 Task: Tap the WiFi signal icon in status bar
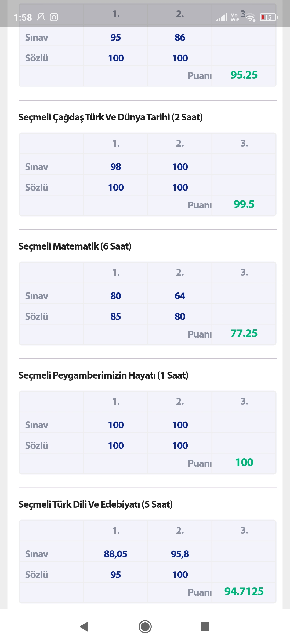(251, 18)
